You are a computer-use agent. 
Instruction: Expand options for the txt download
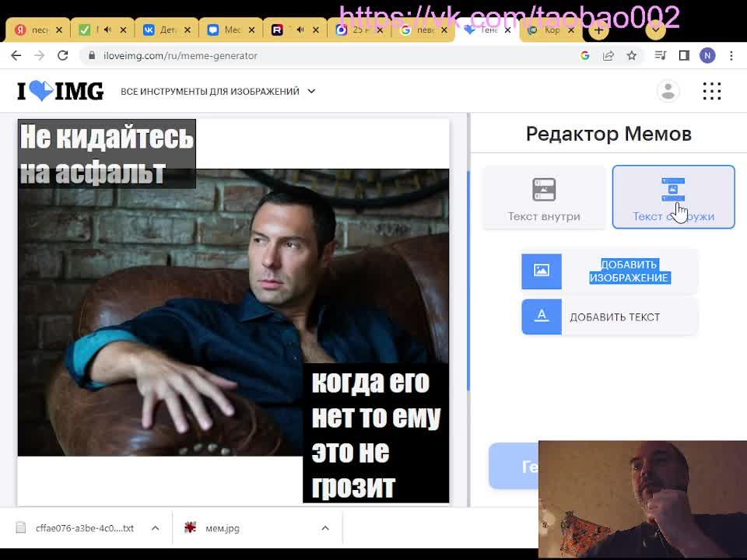click(156, 528)
